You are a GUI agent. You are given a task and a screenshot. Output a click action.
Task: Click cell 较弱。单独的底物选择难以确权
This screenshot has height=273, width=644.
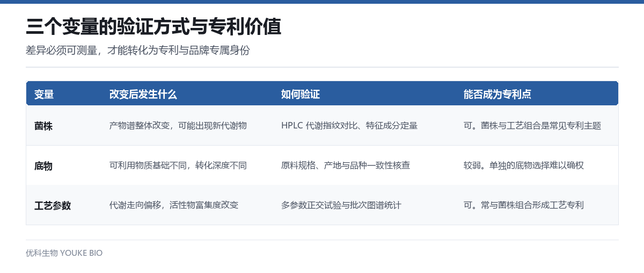[524, 166]
